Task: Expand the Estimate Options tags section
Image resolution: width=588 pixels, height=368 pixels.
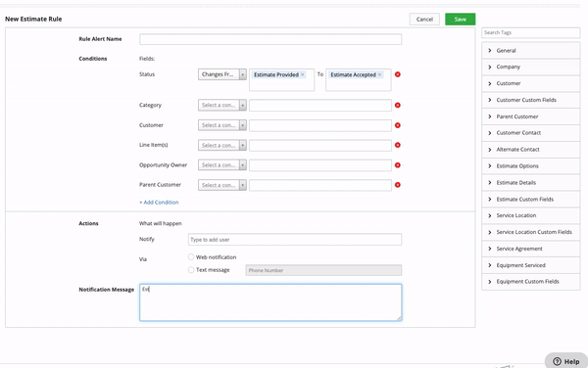Action: [530, 165]
